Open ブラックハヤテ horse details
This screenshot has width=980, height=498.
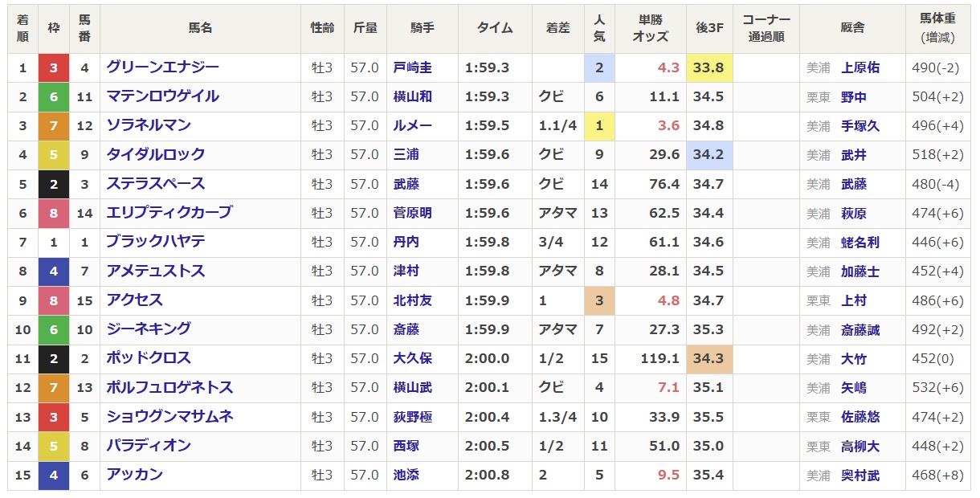[156, 242]
